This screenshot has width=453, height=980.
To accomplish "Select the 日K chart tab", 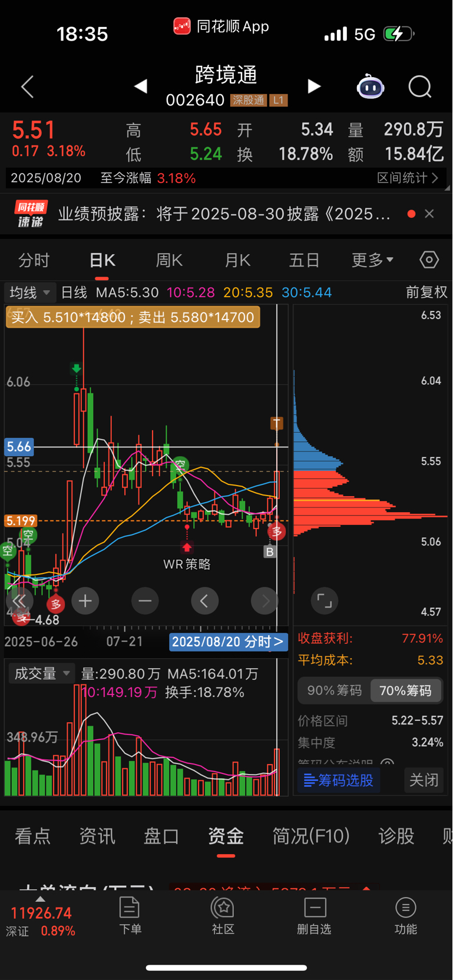I will 102,260.
